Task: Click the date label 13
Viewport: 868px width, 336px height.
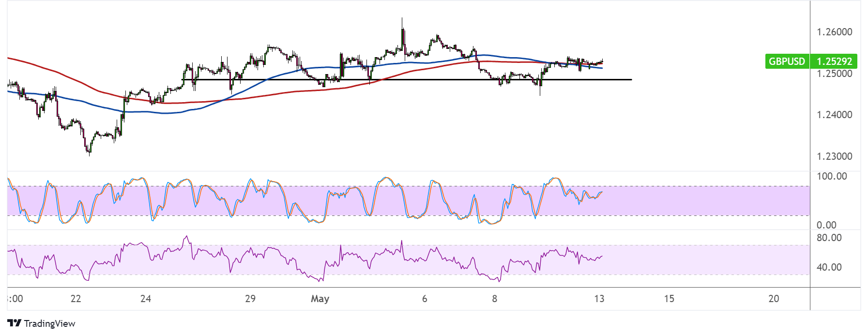Action: click(599, 299)
